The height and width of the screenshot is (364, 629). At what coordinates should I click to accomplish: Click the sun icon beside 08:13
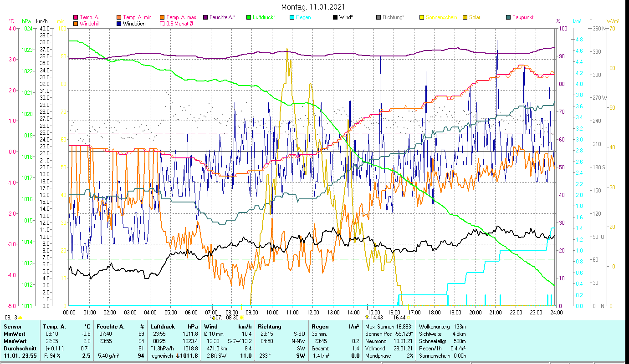[x=20, y=317]
